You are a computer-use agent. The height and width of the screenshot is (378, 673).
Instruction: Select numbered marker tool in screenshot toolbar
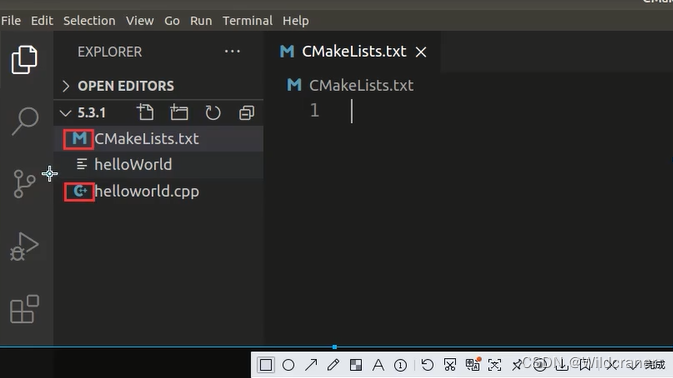pyautogui.click(x=400, y=365)
